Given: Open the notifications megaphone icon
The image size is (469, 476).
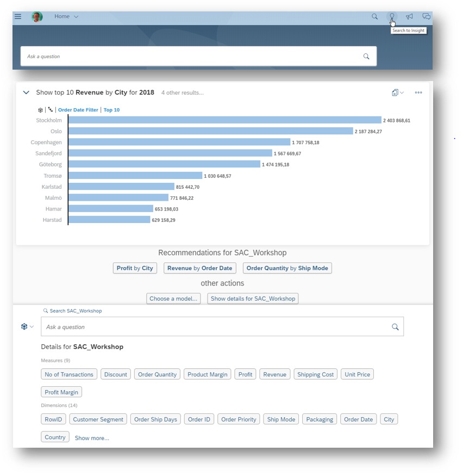Looking at the screenshot, I should 409,17.
